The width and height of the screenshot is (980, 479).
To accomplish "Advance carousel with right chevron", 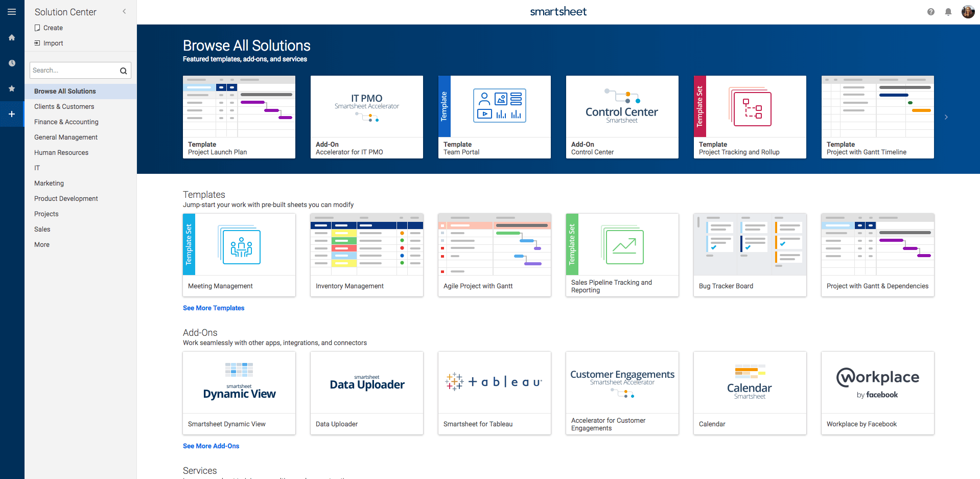I will [x=946, y=117].
